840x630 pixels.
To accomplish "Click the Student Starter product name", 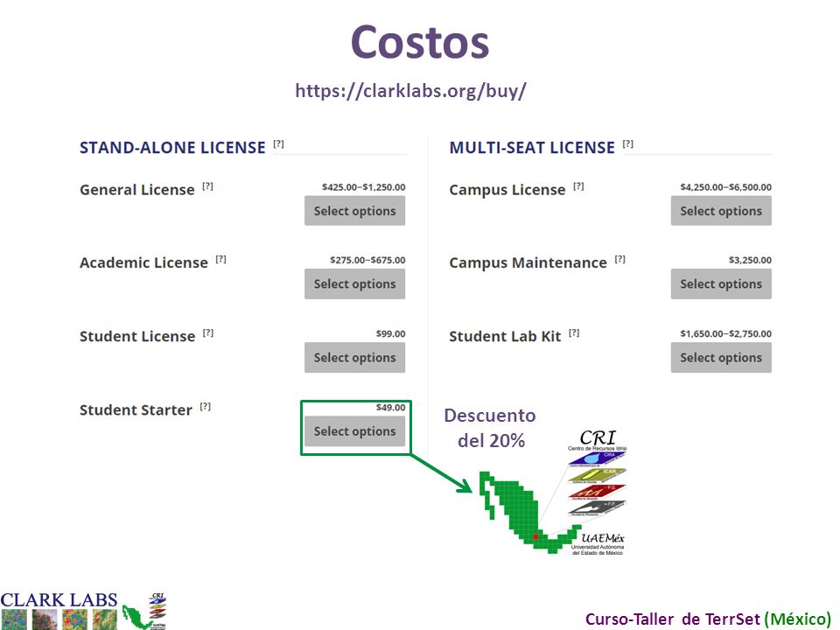I will pyautogui.click(x=136, y=409).
